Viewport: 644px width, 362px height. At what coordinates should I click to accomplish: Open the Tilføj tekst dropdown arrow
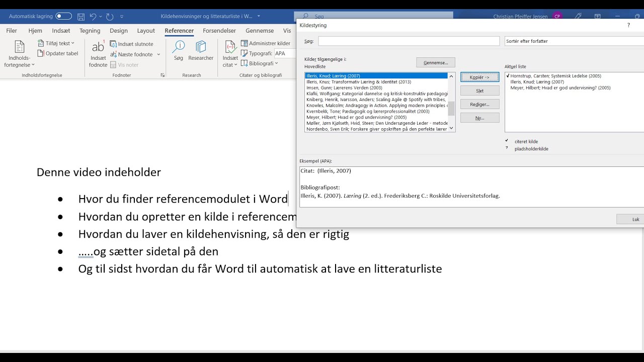click(x=73, y=43)
